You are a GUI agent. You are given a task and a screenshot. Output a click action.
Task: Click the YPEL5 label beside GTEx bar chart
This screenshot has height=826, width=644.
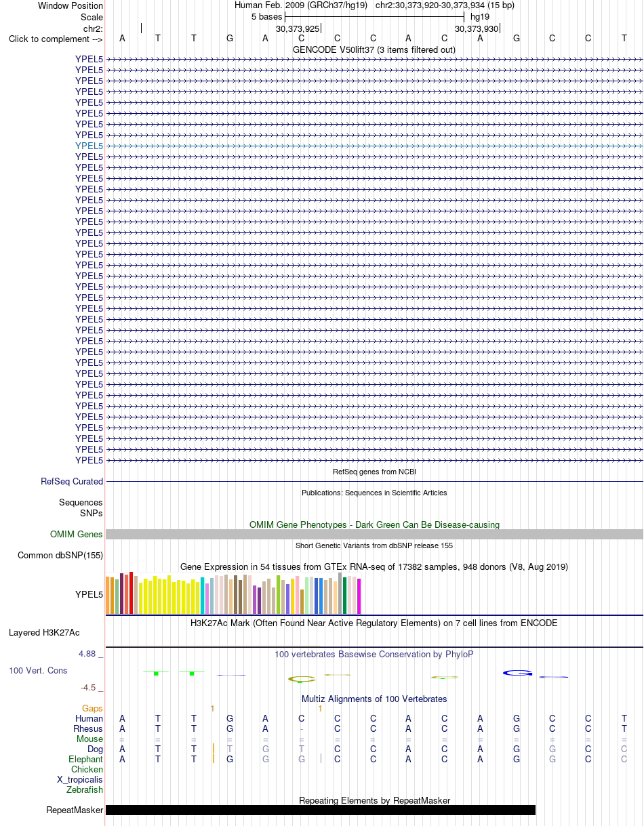click(89, 595)
